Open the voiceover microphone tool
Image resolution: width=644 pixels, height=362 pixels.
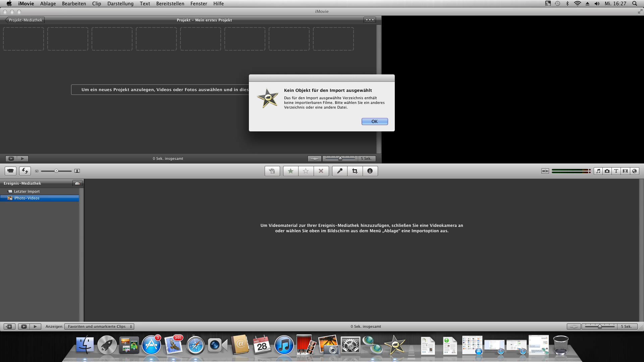point(340,171)
